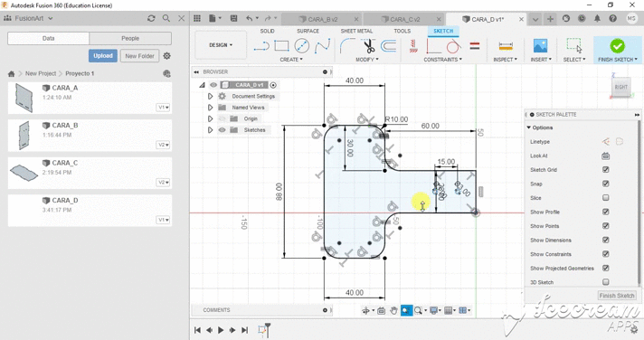Undo the last action
The width and height of the screenshot is (644, 340).
pyautogui.click(x=250, y=18)
